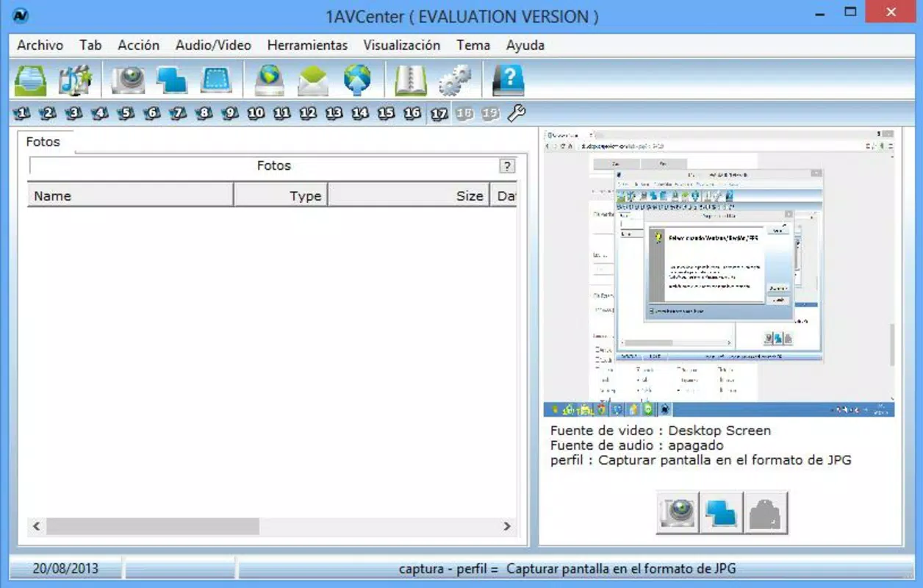923x588 pixels.
Task: Maximize the 1AVCenter window
Action: point(851,12)
